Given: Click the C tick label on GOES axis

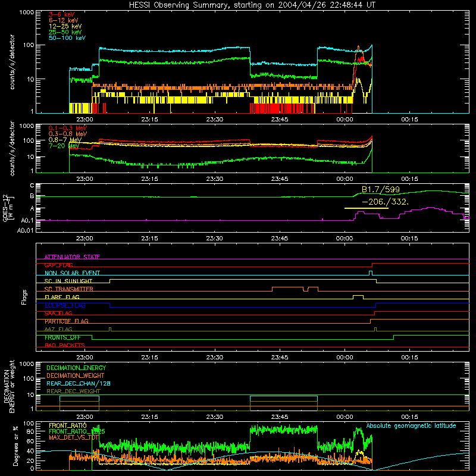Looking at the screenshot, I should [x=32, y=185].
